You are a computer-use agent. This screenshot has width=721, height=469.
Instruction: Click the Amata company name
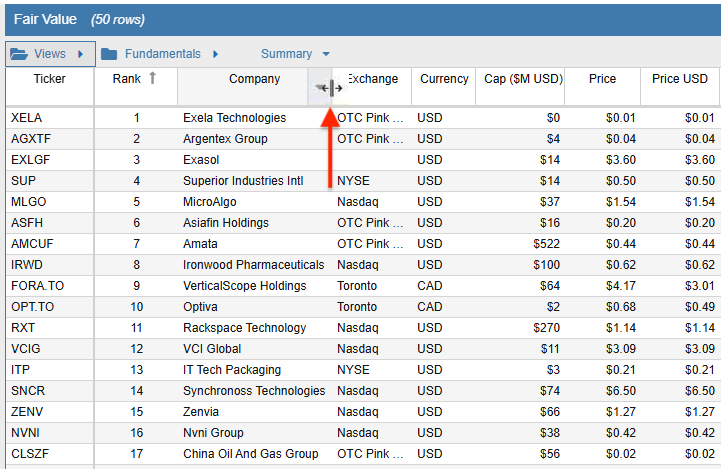pos(200,244)
